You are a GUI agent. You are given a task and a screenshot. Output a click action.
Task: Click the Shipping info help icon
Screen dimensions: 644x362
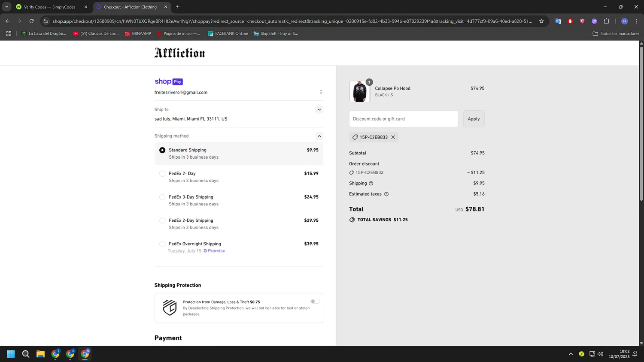pyautogui.click(x=371, y=183)
